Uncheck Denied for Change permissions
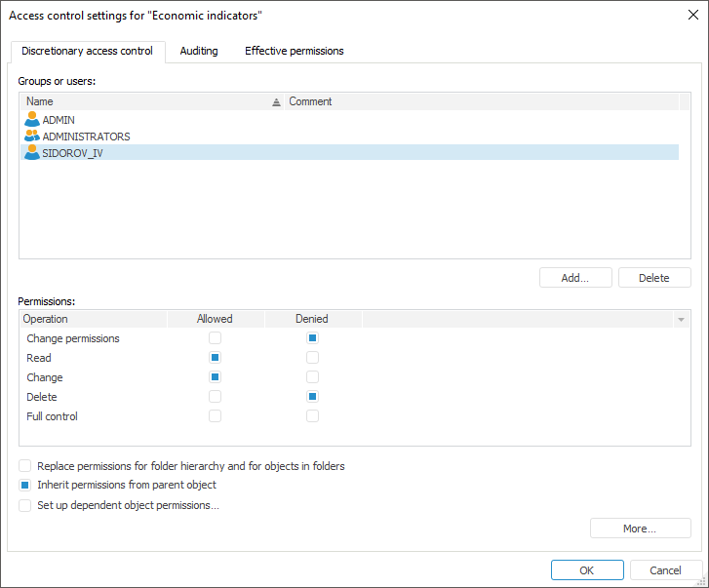Screen dimensions: 709x588 [x=313, y=338]
